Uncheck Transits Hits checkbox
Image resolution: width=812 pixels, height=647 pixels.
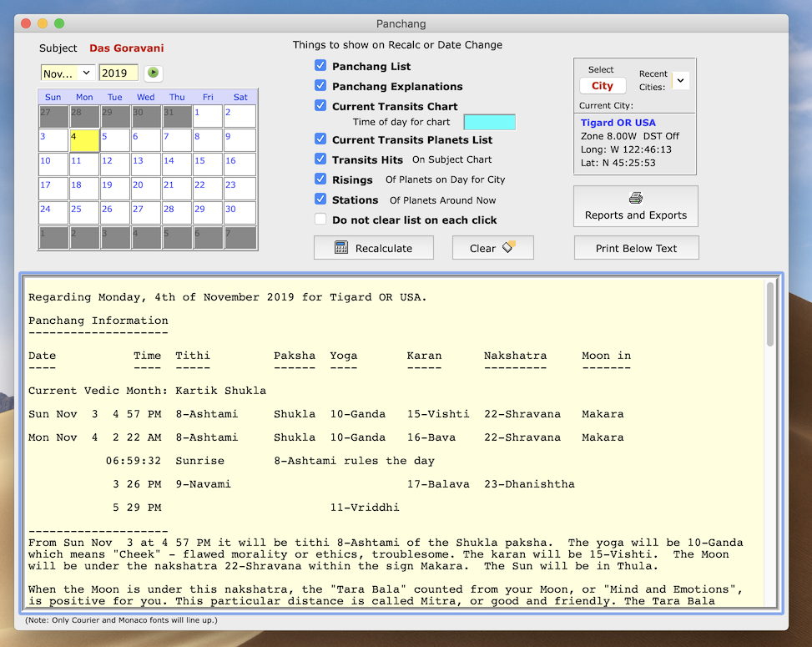pos(320,159)
